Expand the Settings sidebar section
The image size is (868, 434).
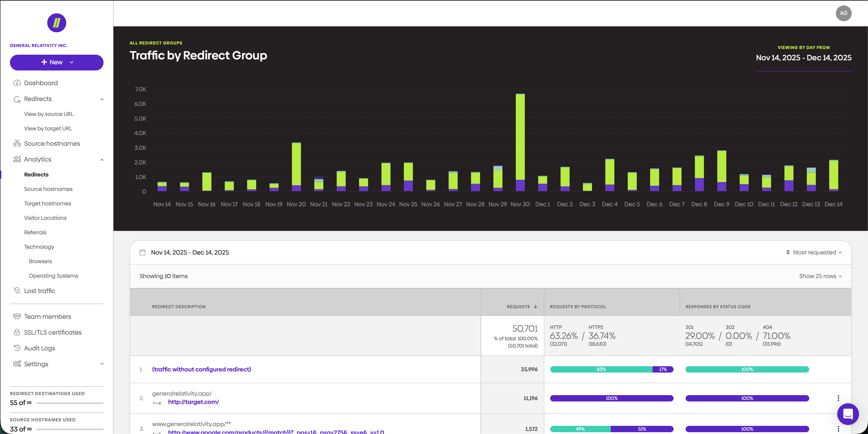point(102,364)
